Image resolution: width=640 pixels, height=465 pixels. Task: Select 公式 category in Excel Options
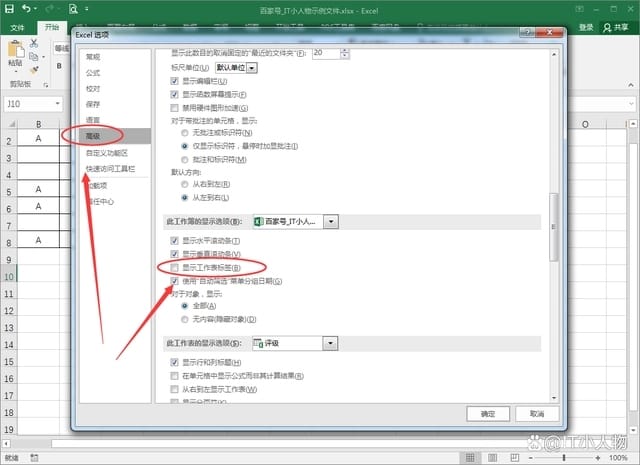93,73
